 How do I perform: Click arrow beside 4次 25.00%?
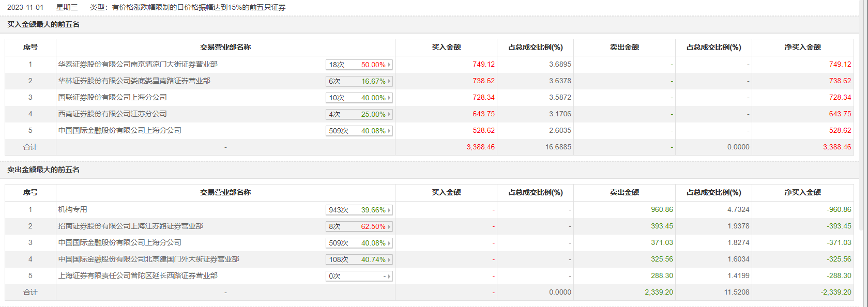pyautogui.click(x=389, y=115)
